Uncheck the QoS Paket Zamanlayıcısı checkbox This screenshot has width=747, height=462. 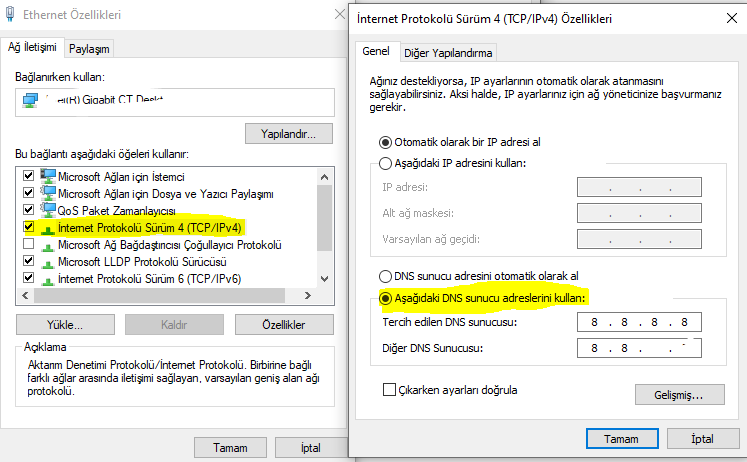(28, 211)
